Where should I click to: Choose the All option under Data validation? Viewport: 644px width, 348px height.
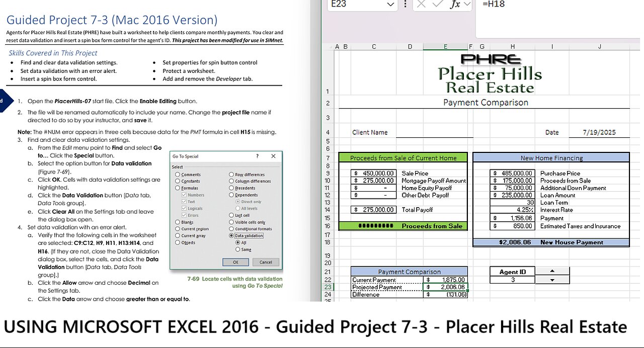click(237, 242)
